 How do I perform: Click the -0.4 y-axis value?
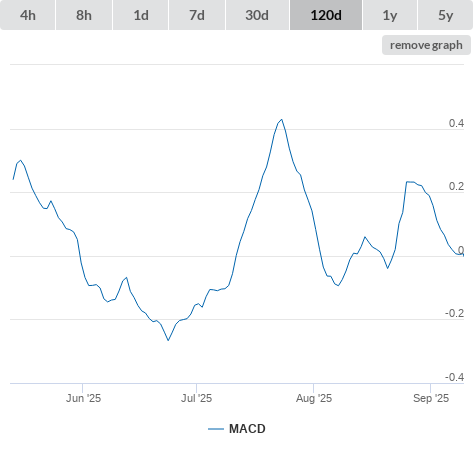(x=454, y=377)
